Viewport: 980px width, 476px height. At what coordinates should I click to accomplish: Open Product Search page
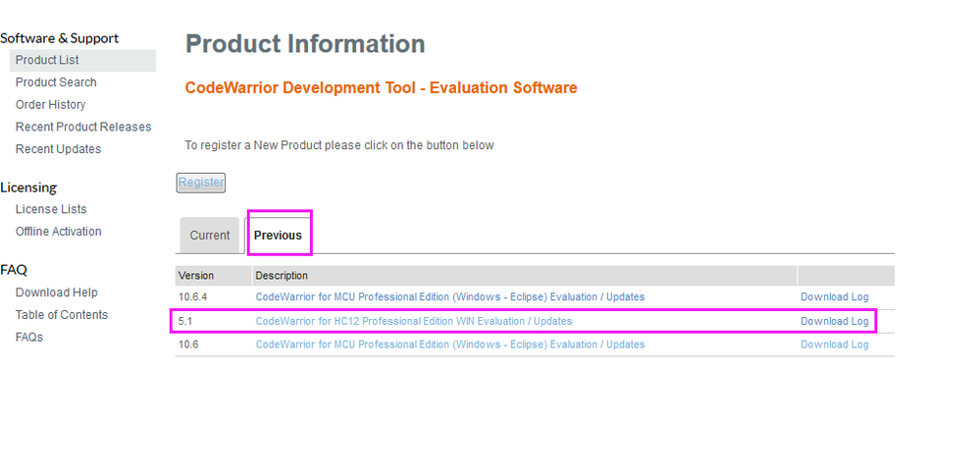(56, 82)
